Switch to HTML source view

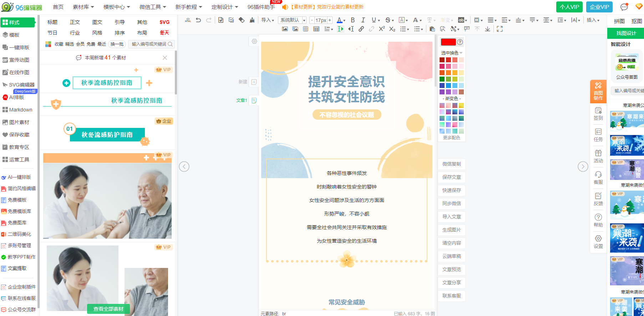click(x=188, y=20)
